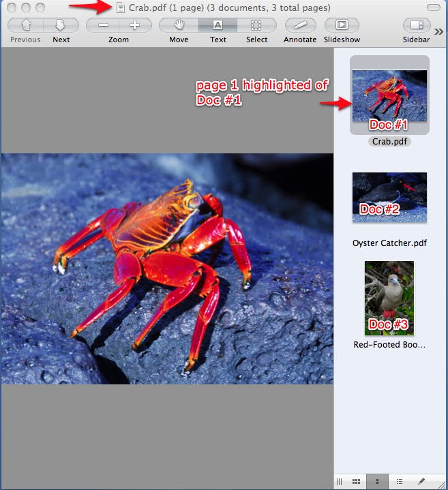Close the Preview window
448x490 pixels.
[12, 7]
